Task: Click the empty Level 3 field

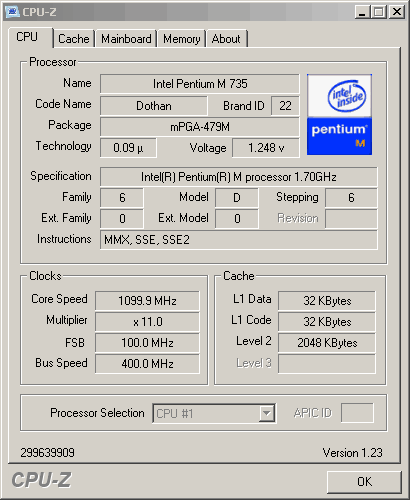Action: tap(327, 364)
